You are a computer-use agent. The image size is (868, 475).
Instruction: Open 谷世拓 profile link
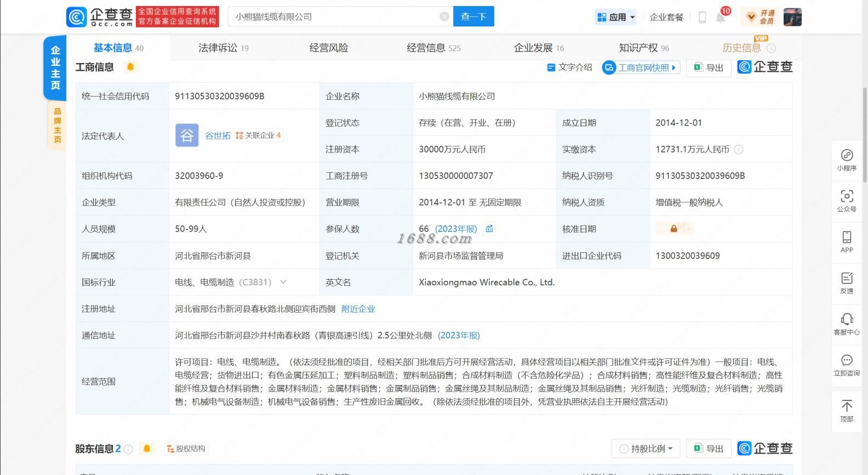pos(218,135)
